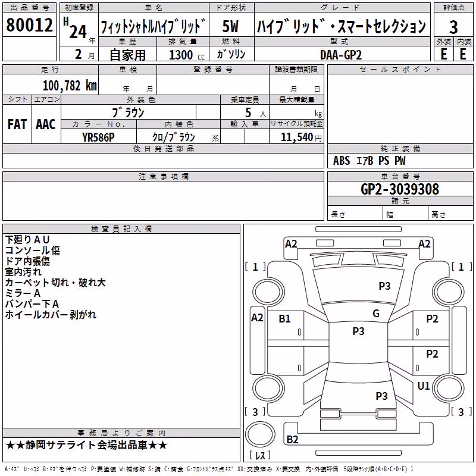Click mileage 100,782 km

click(70, 86)
